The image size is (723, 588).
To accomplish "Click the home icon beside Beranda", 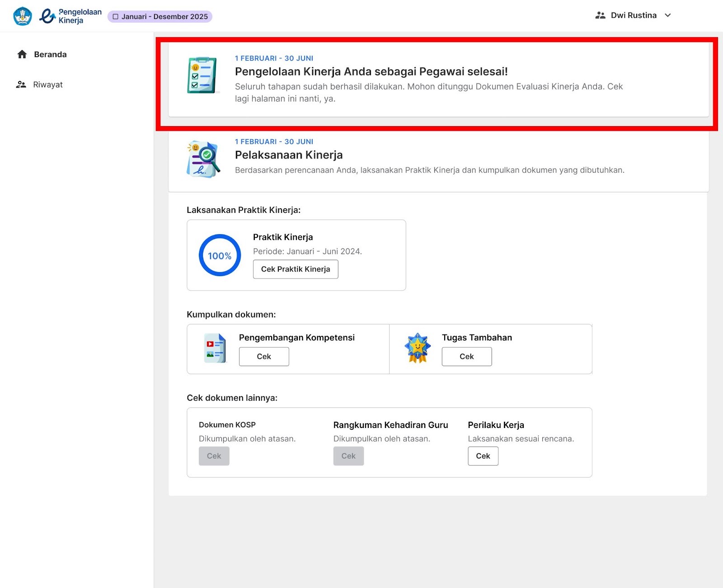I will click(22, 55).
